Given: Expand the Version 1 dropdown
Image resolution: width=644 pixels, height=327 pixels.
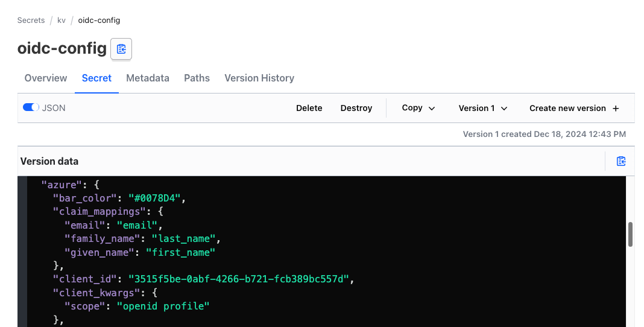Looking at the screenshot, I should (x=483, y=108).
